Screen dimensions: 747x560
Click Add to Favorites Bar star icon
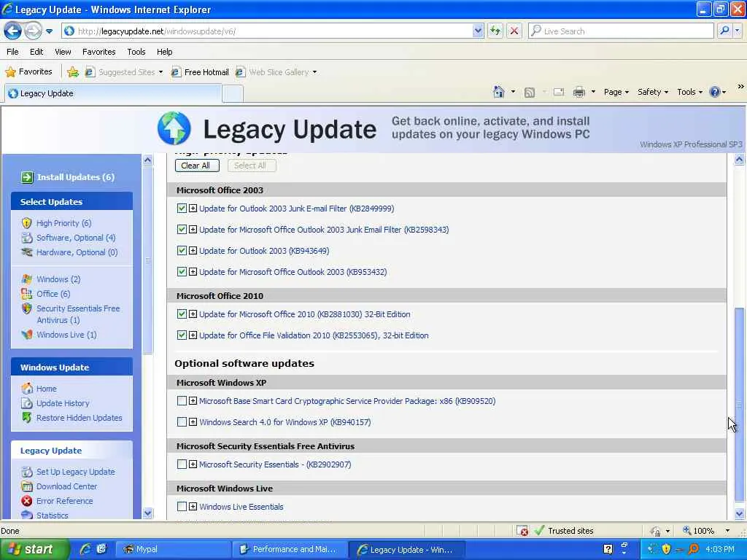(x=73, y=72)
